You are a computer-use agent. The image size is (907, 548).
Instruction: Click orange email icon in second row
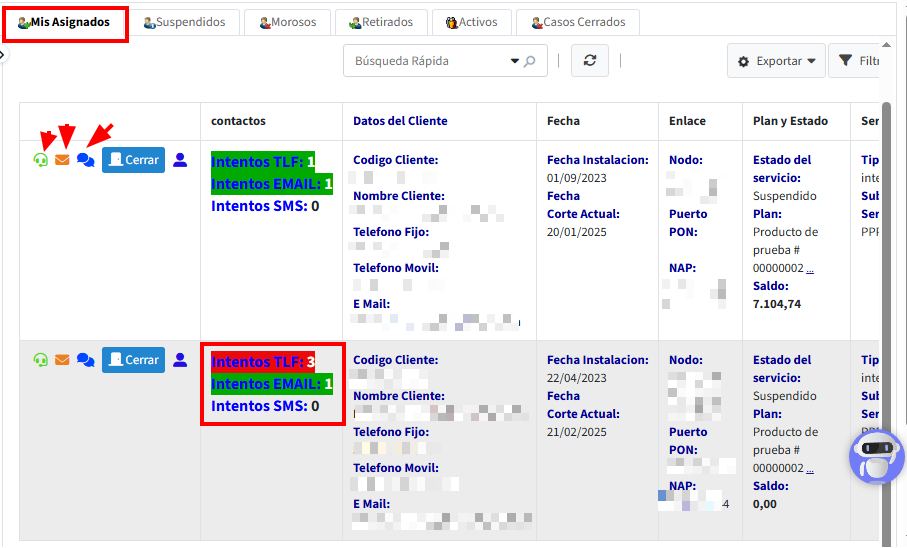pos(62,360)
